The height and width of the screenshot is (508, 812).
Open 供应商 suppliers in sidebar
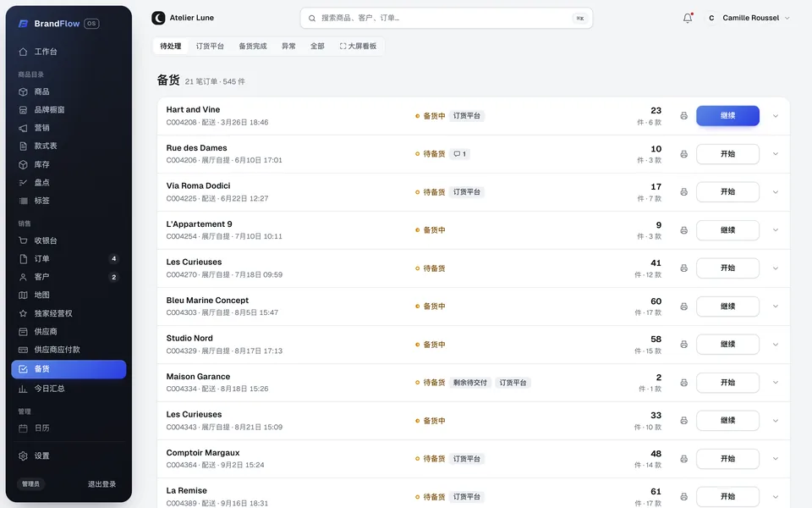(x=69, y=331)
